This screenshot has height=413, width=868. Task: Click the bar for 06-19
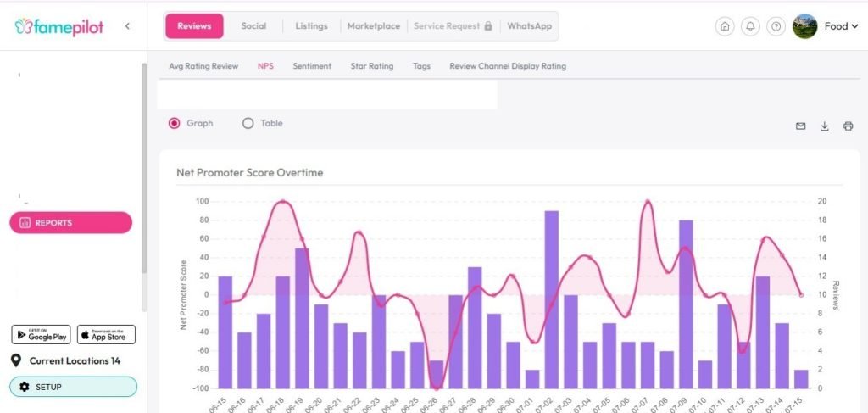click(302, 318)
